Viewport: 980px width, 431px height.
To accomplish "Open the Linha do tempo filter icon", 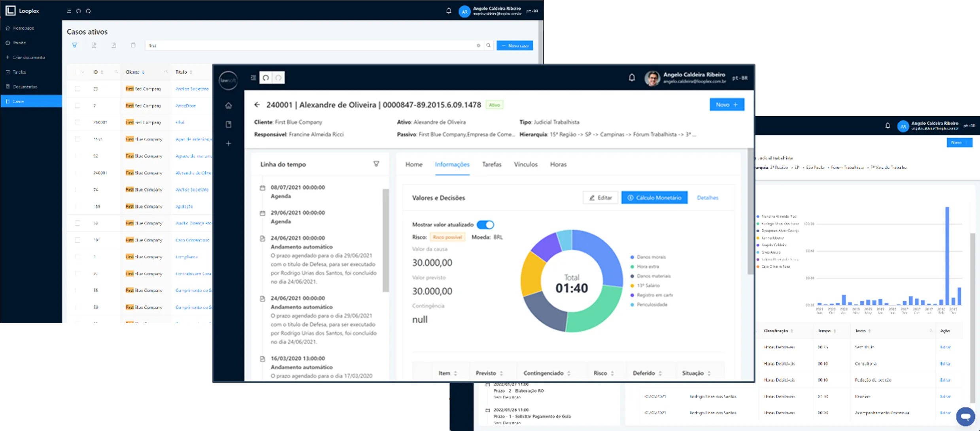I will pyautogui.click(x=376, y=164).
